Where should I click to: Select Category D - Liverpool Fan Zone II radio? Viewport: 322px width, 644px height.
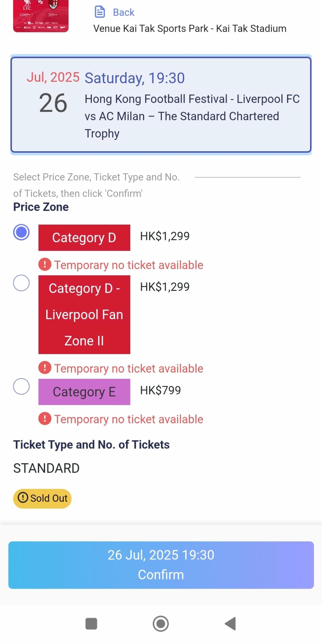click(x=21, y=283)
